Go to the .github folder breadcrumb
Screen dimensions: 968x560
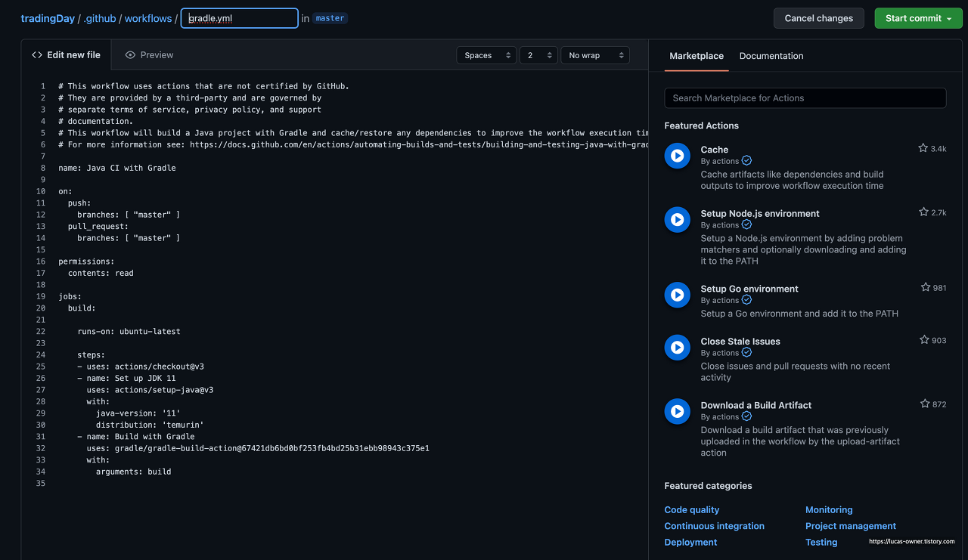point(100,18)
